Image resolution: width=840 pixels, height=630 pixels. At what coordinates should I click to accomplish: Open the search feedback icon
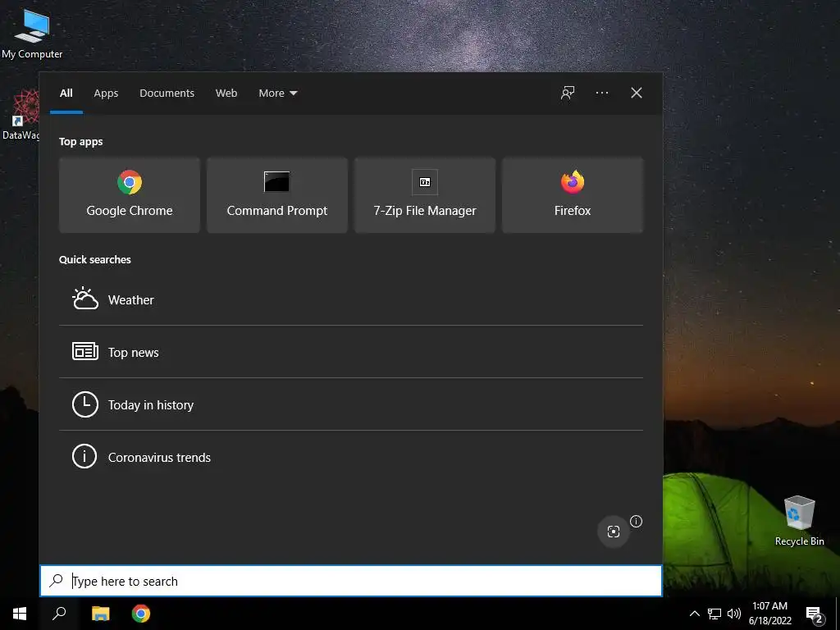pyautogui.click(x=568, y=94)
